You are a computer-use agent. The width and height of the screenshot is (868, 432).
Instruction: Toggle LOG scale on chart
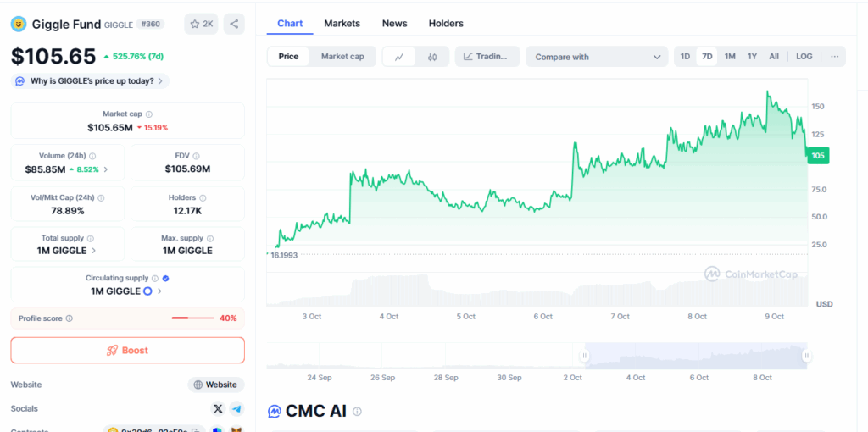(804, 57)
